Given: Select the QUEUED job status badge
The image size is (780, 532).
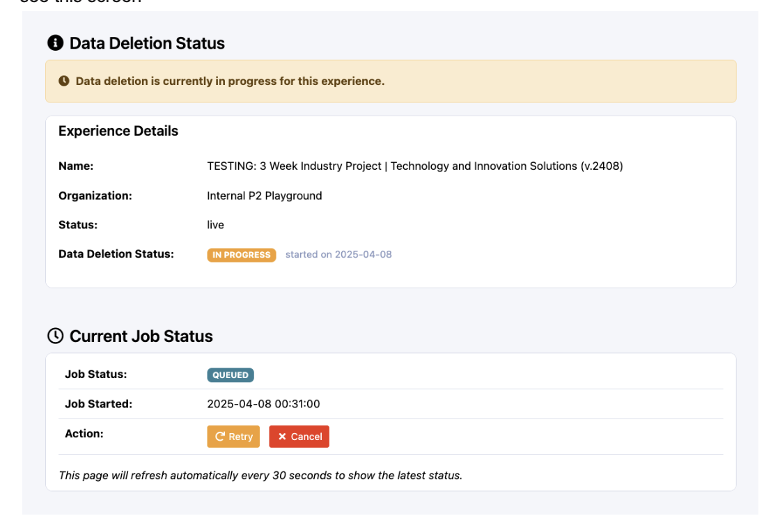Looking at the screenshot, I should tap(231, 375).
